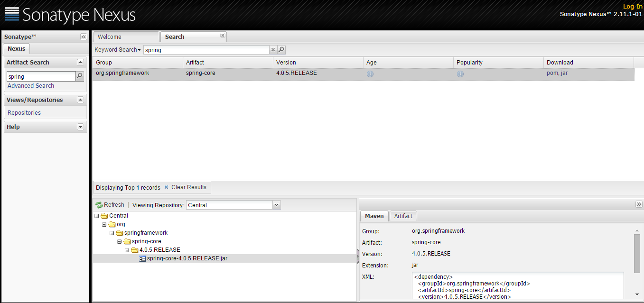Click the Sonatype Nexus logo icon
This screenshot has height=303, width=644.
12,15
